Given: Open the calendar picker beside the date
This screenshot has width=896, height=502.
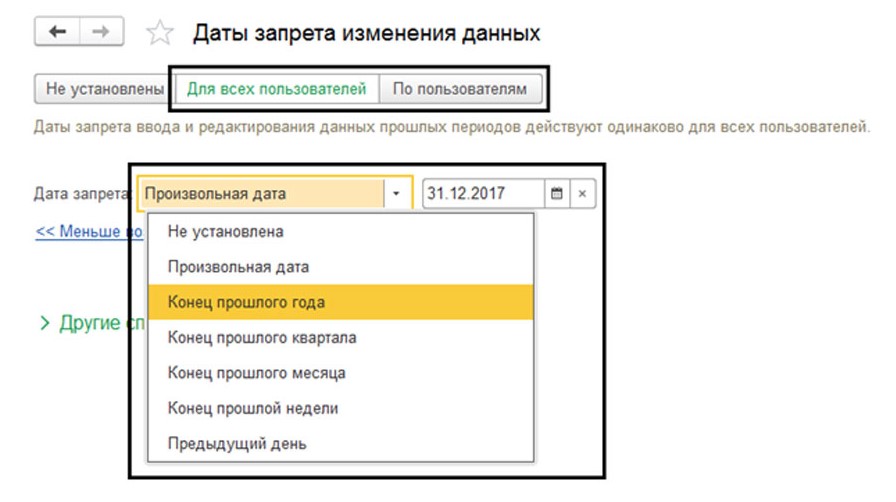Looking at the screenshot, I should pyautogui.click(x=557, y=193).
